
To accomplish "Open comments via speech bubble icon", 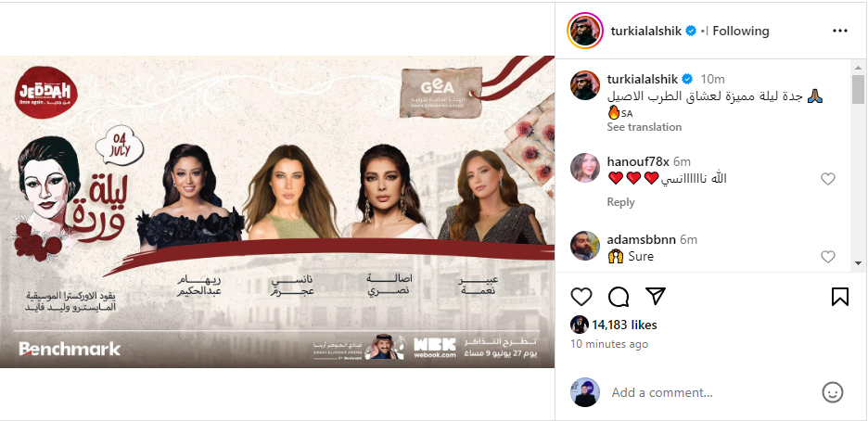I will [x=619, y=297].
